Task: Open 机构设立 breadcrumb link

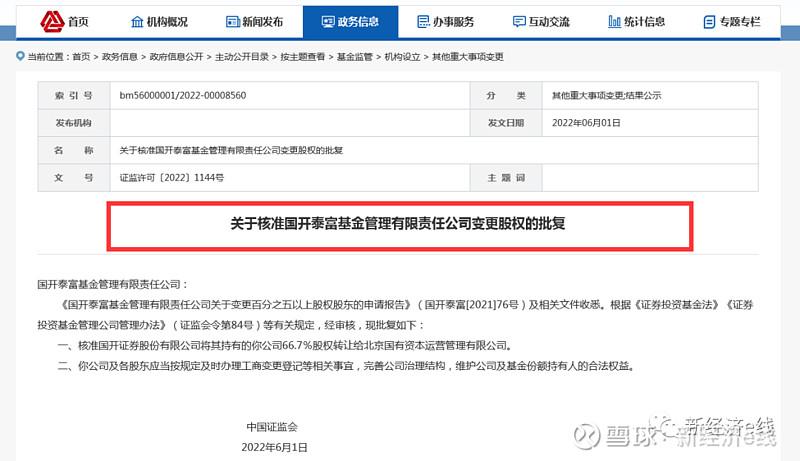Action: 402,57
